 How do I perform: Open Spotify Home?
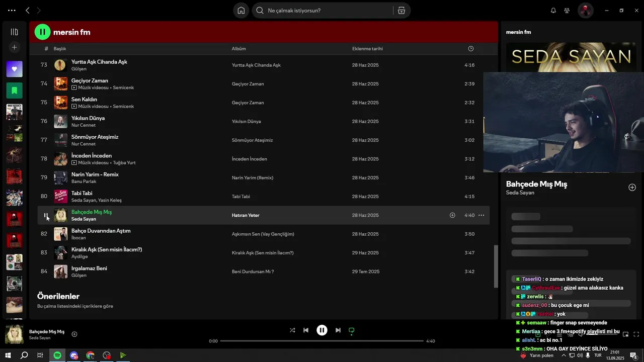point(241,11)
